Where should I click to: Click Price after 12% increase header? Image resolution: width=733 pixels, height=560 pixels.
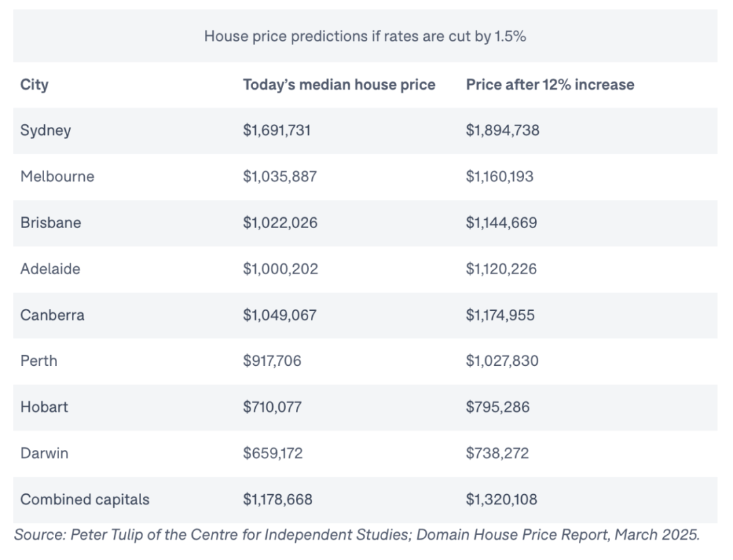coord(550,85)
